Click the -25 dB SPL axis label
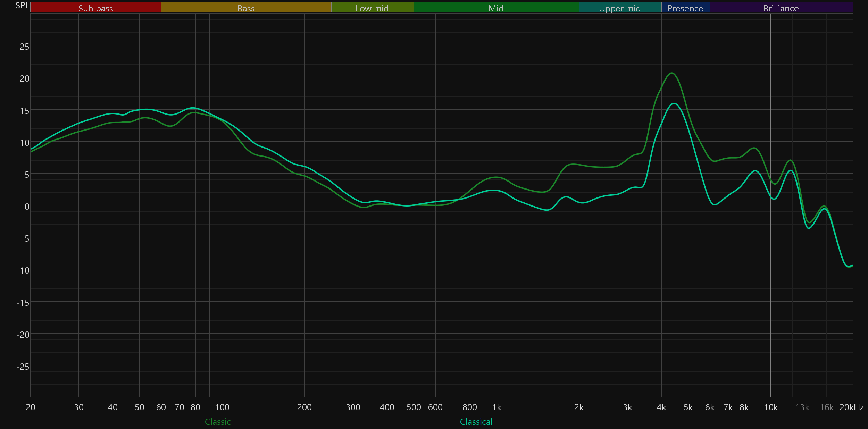 [x=23, y=367]
